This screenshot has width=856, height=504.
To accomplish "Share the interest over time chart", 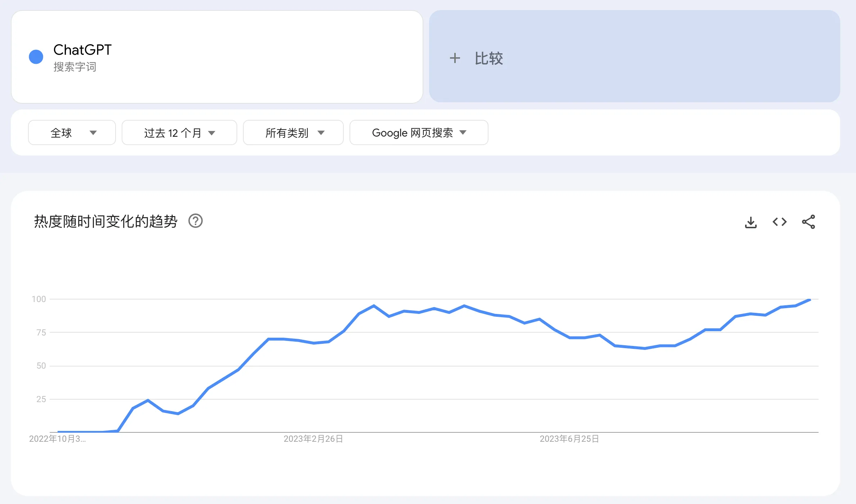I will 808,222.
